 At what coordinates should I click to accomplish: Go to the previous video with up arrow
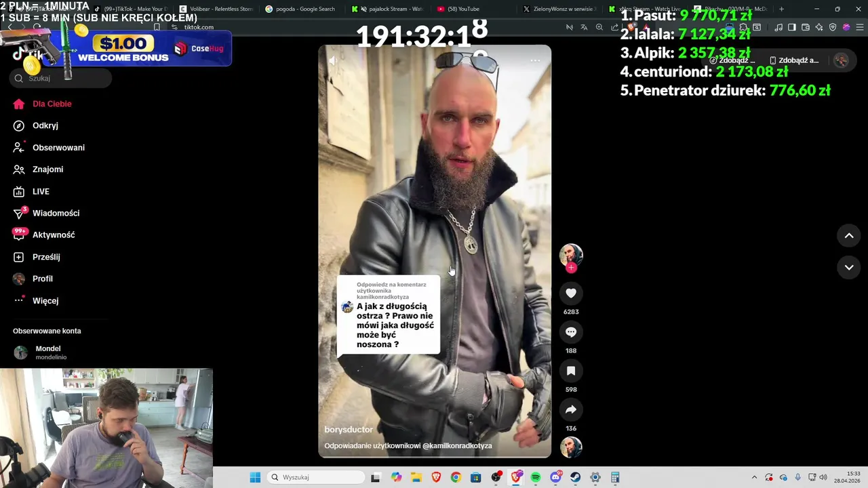click(x=849, y=235)
